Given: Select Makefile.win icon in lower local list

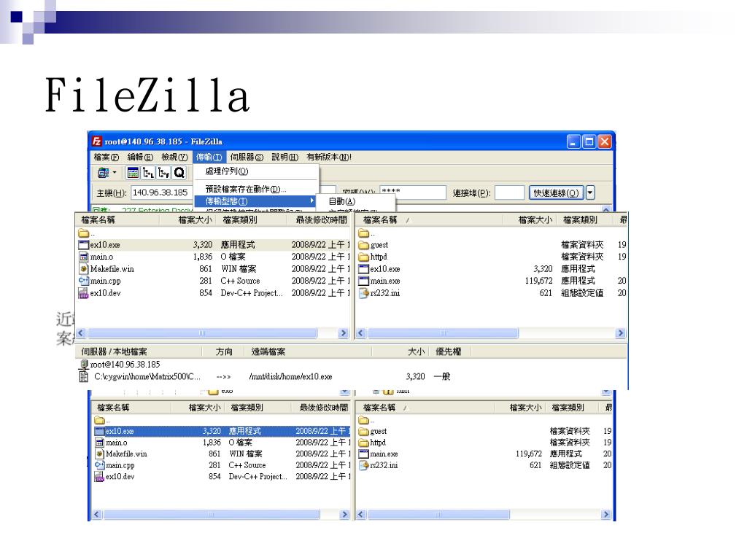Looking at the screenshot, I should click(99, 454).
